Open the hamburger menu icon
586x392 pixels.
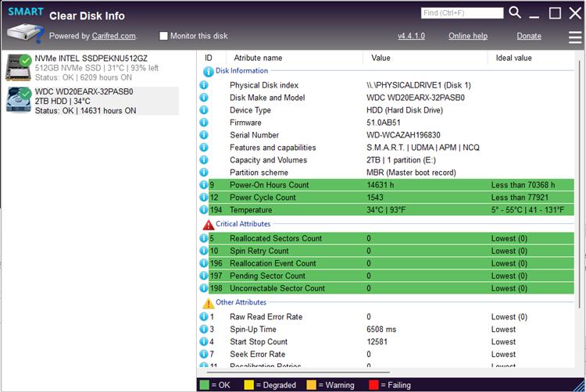coord(576,36)
